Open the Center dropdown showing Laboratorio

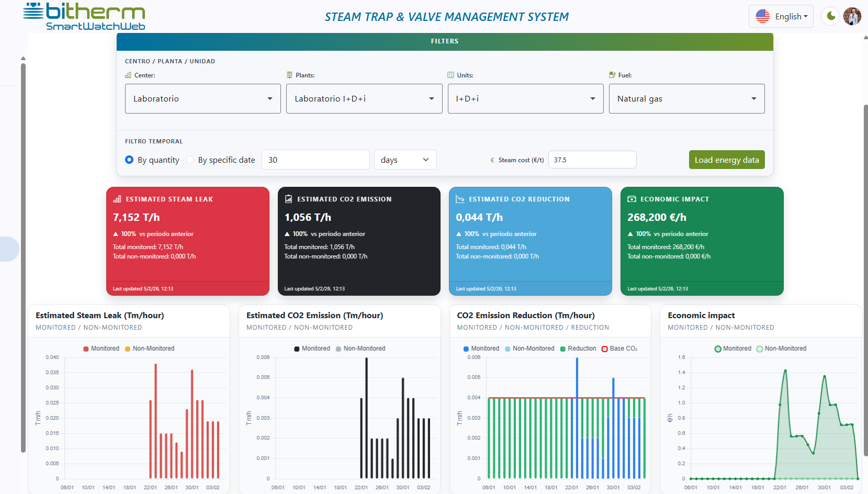point(202,98)
